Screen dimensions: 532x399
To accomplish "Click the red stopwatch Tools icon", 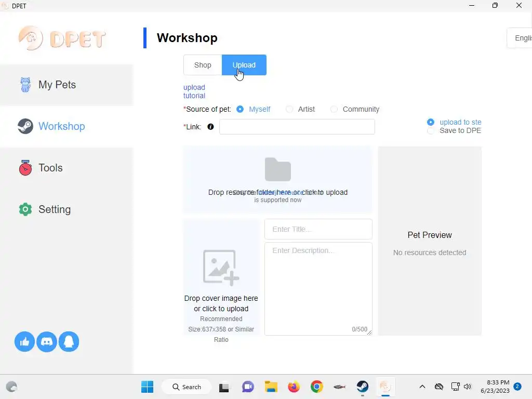I will pyautogui.click(x=25, y=168).
